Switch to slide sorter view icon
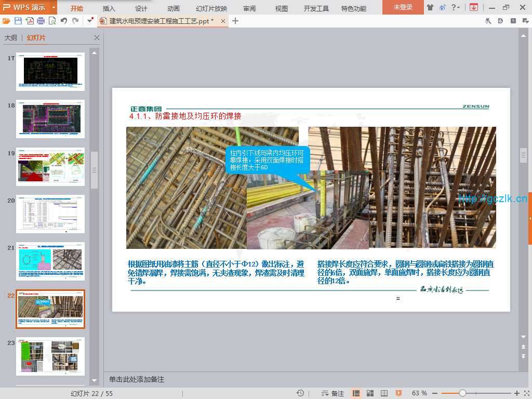Image resolution: width=532 pixels, height=399 pixels. click(370, 393)
